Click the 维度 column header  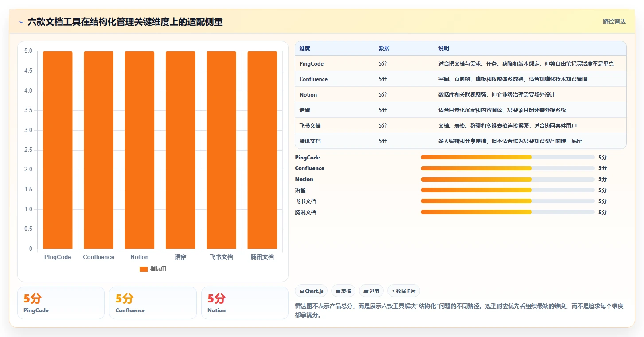[304, 48]
